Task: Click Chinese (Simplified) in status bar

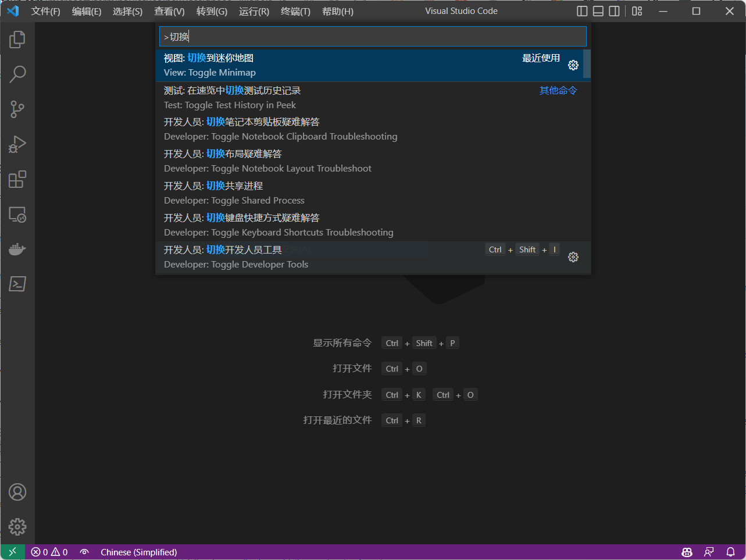Action: click(139, 552)
